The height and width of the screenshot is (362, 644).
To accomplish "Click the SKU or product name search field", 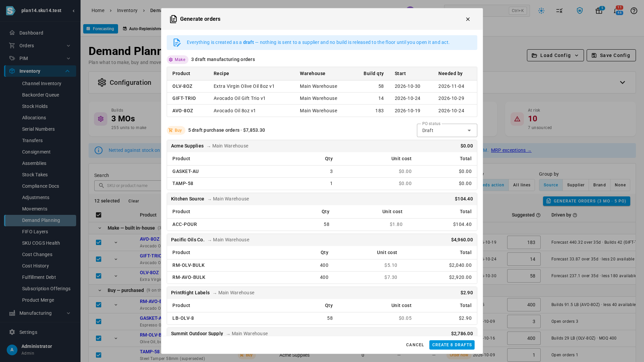I will click(x=128, y=185).
